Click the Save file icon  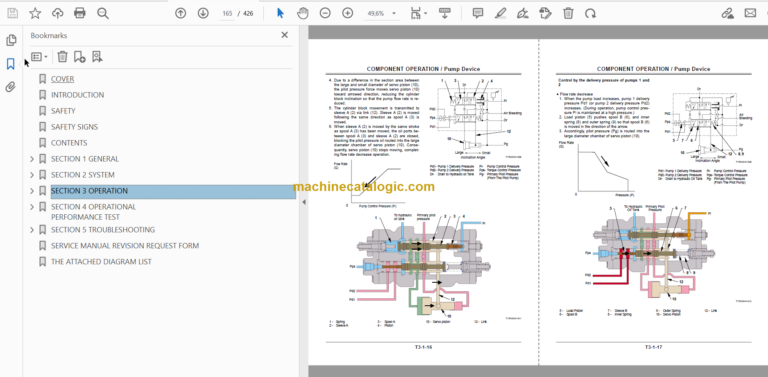pyautogui.click(x=12, y=13)
